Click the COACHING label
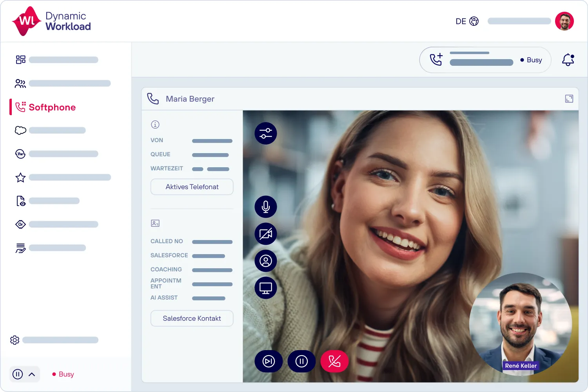588x392 pixels. (x=166, y=269)
